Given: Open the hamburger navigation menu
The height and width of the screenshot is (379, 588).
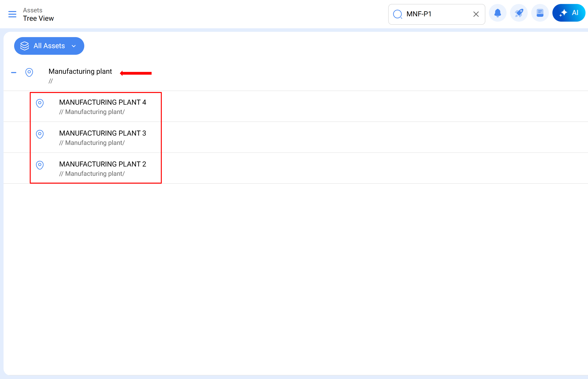Looking at the screenshot, I should click(12, 14).
